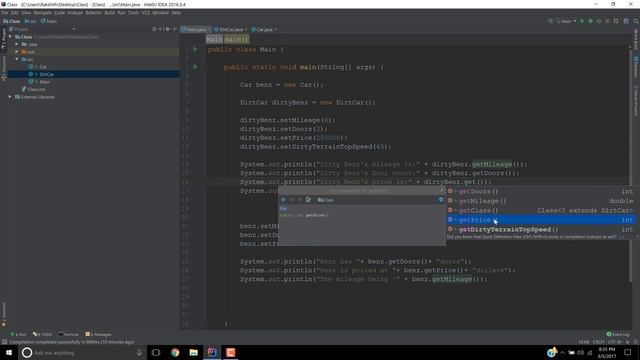Select getPrice completion suggestion

[540, 220]
